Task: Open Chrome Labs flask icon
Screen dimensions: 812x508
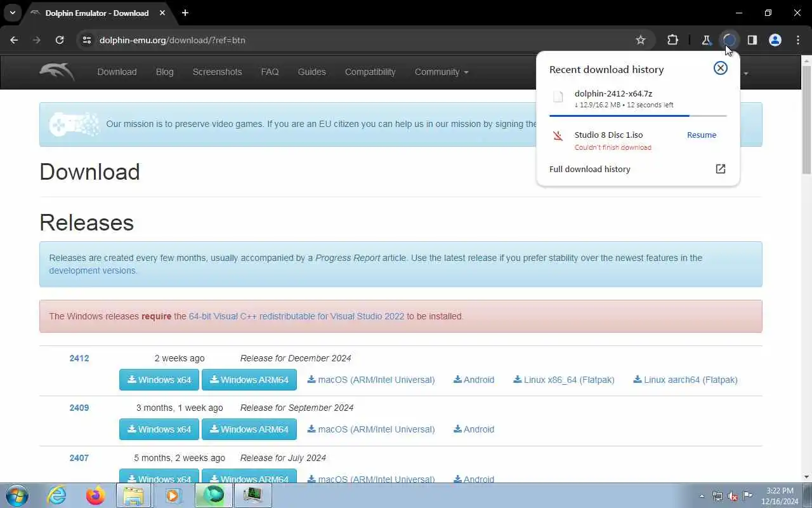Action: click(x=706, y=40)
